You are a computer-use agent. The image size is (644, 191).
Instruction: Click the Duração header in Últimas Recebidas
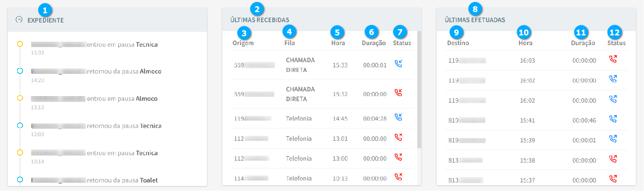(374, 43)
